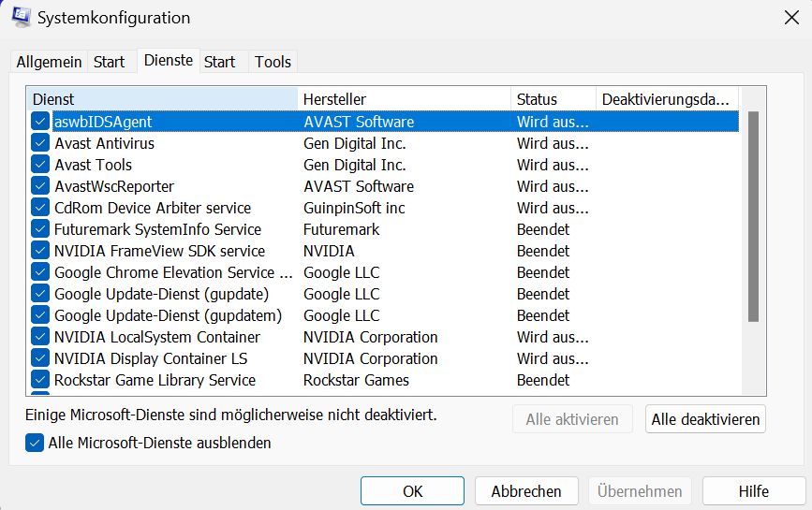
Task: Disable the Avast Tools service checkbox
Action: click(x=40, y=165)
